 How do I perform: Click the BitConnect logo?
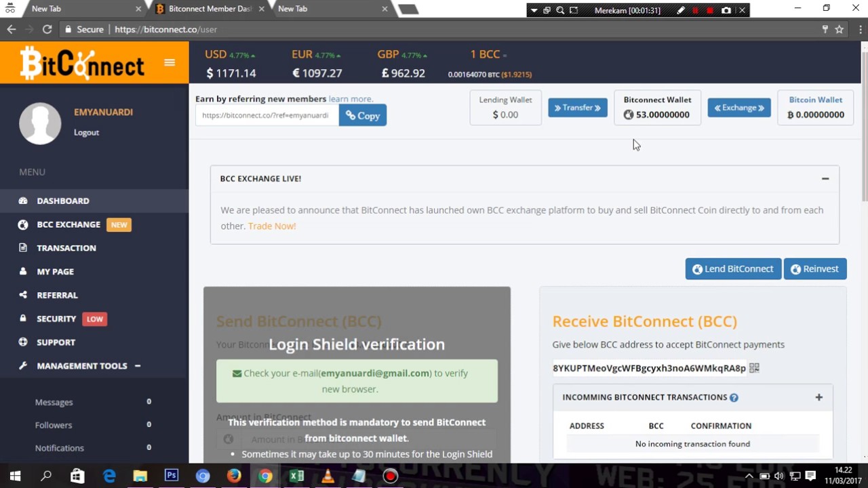click(x=82, y=63)
